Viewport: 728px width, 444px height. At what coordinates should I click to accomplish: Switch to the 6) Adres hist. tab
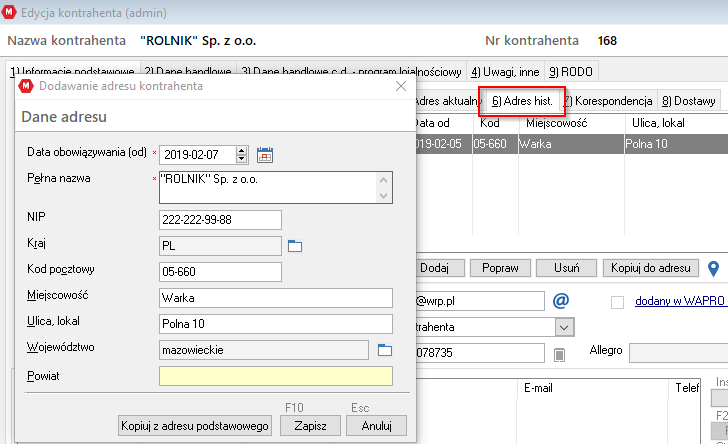coord(522,101)
